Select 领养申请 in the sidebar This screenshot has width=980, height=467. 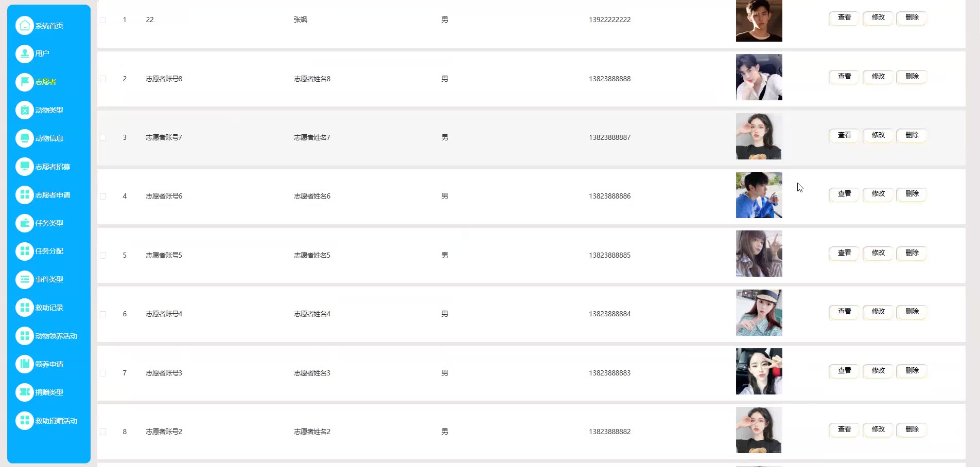click(x=49, y=364)
